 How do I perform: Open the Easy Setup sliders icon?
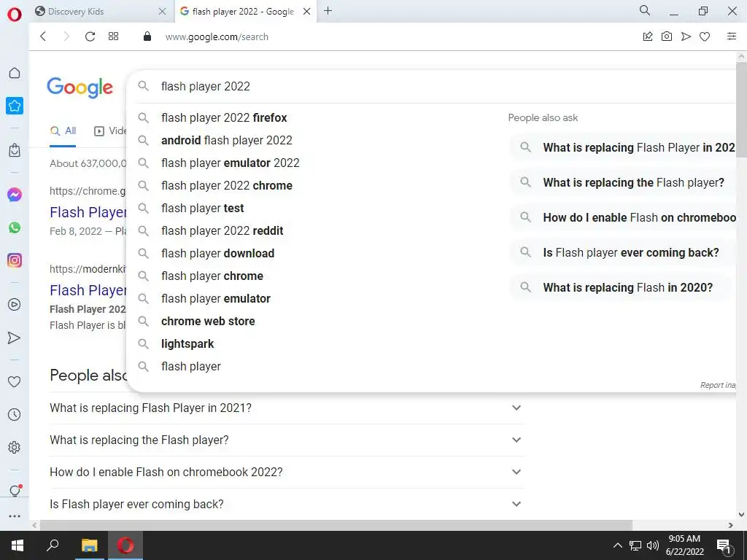coord(732,36)
